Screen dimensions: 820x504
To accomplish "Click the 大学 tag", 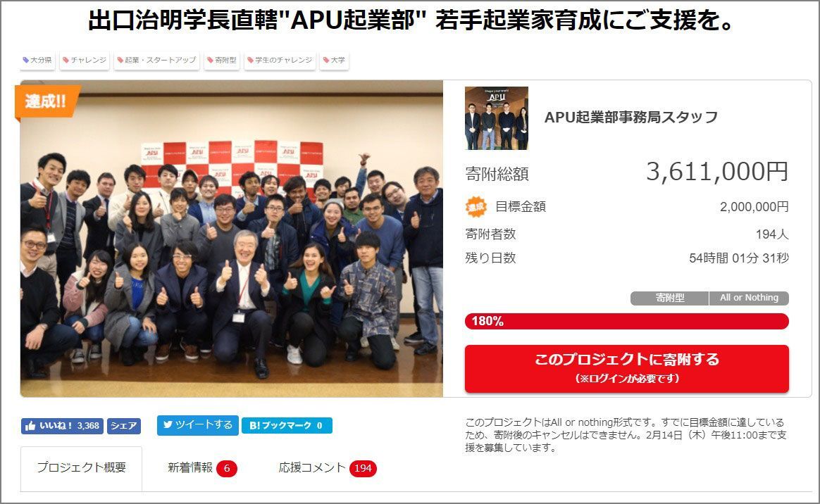I will [334, 60].
